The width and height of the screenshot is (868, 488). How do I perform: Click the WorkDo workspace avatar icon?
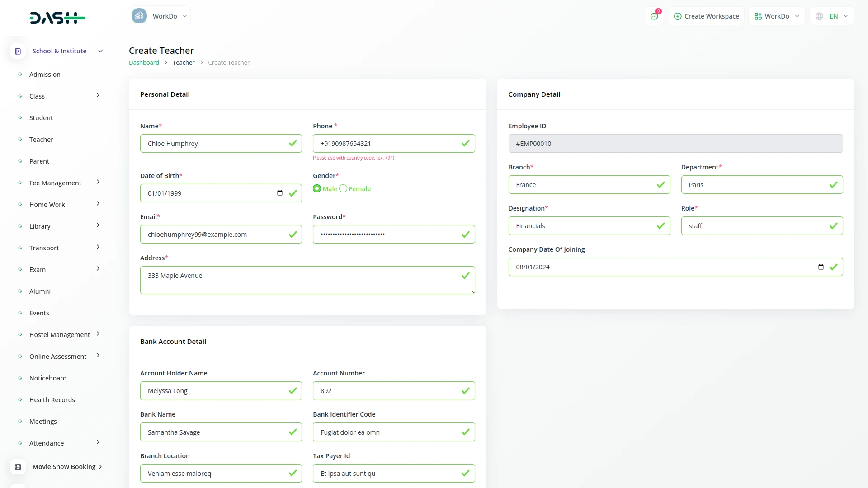[x=139, y=16]
